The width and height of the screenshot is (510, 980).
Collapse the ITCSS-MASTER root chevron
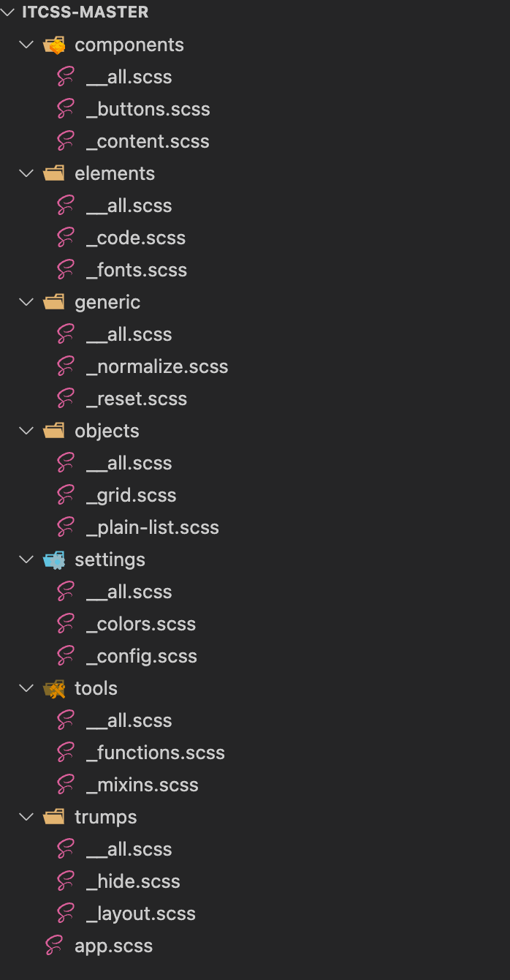pyautogui.click(x=8, y=12)
